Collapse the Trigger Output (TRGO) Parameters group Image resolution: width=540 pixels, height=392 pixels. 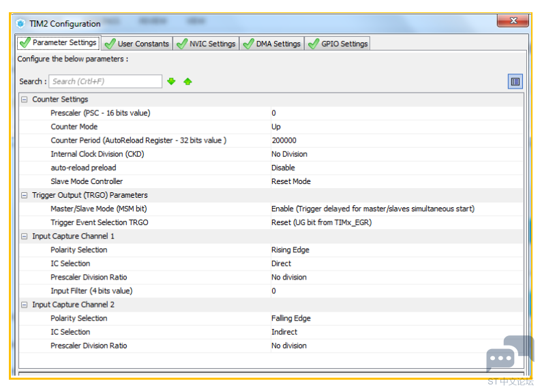pos(24,195)
